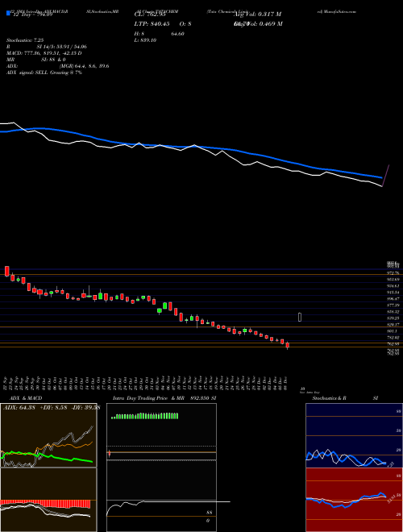Click the green intraday volume bars
The width and height of the screenshot is (403, 532).
coord(145,416)
